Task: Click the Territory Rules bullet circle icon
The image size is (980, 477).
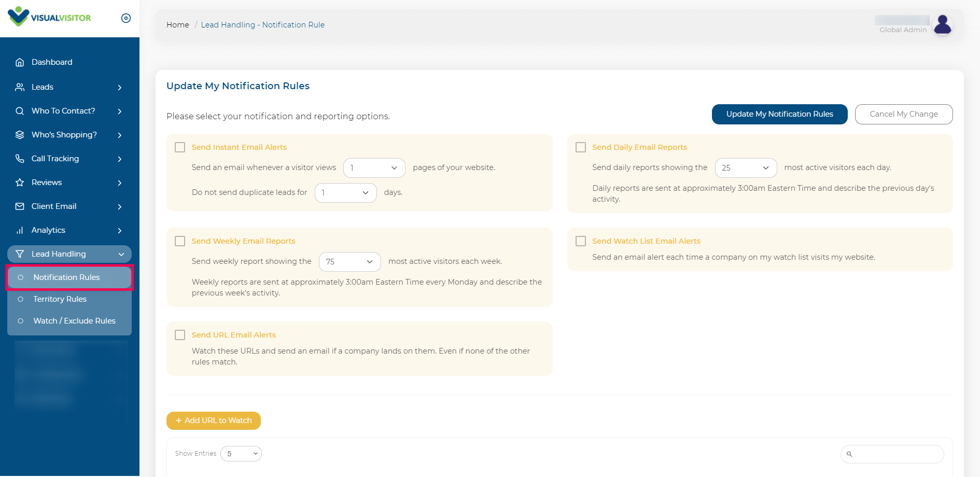Action: 21,299
